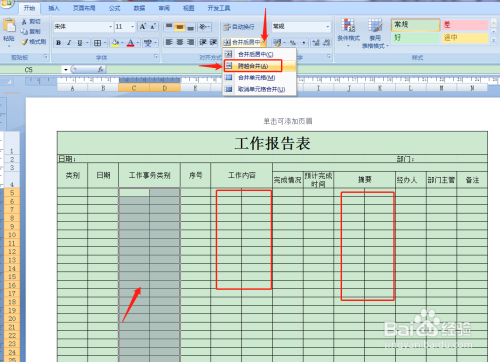
Task: Open the font name dropdown (宋体)
Action: point(111,27)
